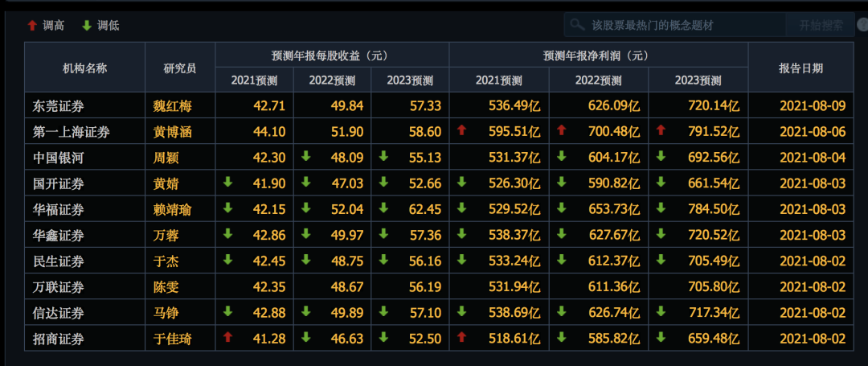Click the red up arrow next to 595.51亿

(x=462, y=131)
